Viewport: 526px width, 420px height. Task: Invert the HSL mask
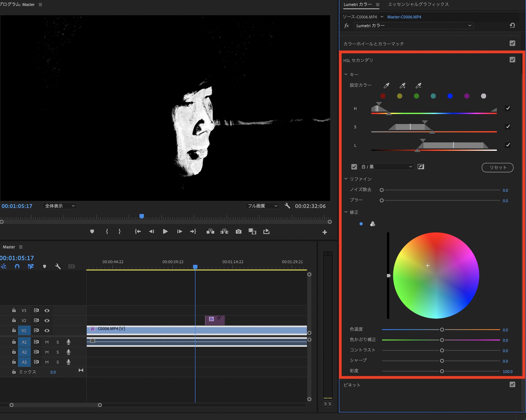[x=421, y=167]
